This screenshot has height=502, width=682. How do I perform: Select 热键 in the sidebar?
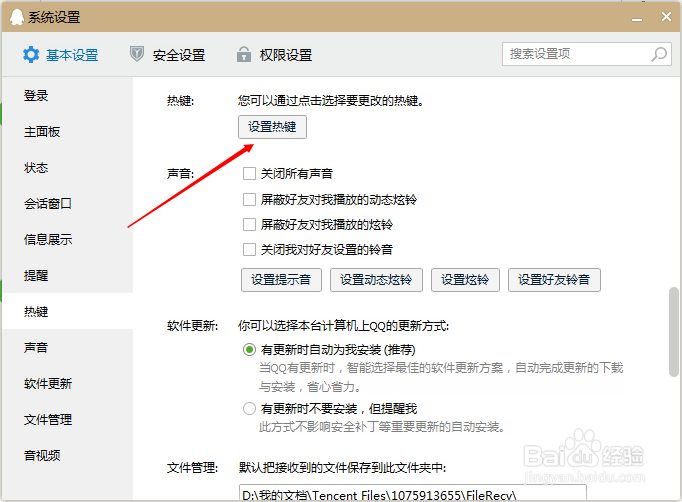click(67, 311)
